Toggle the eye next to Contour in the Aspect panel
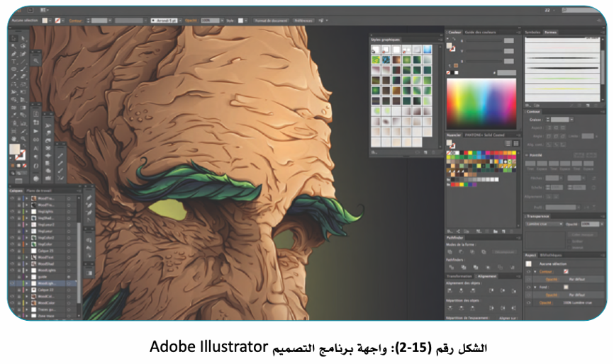 [529, 271]
